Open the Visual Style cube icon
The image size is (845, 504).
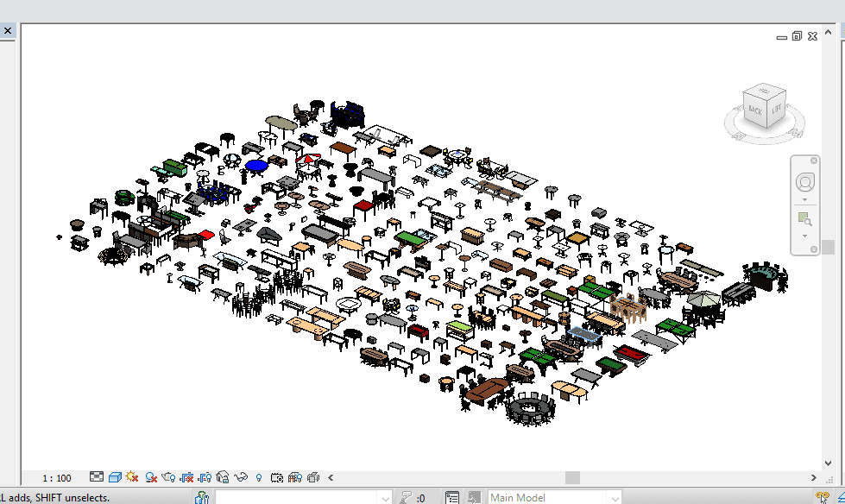coord(115,477)
